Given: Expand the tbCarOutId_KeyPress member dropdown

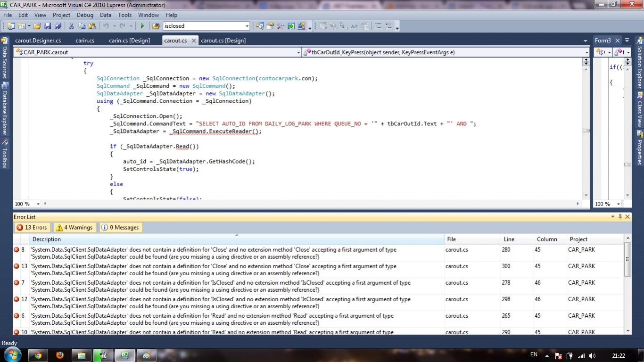Looking at the screenshot, I should 586,52.
